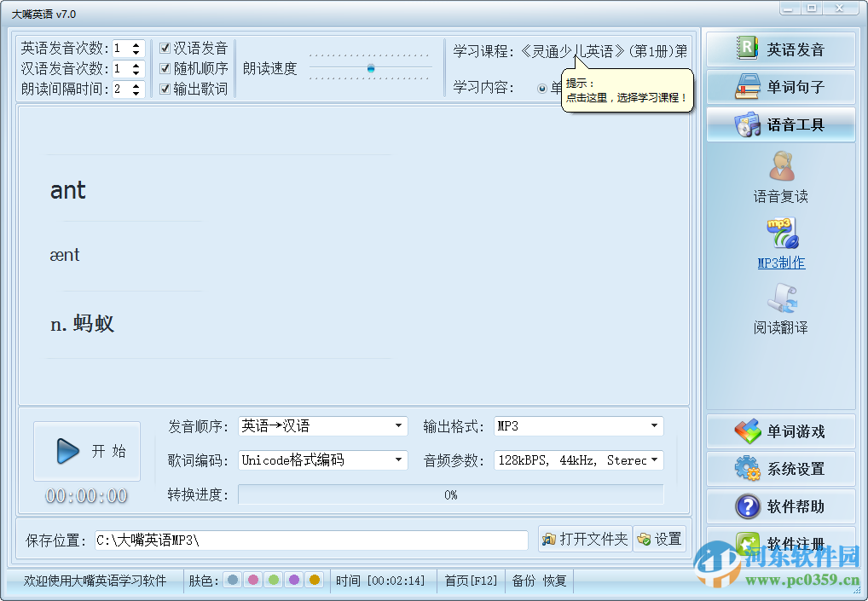Click the blue gear settings icon
Image resolution: width=868 pixels, height=601 pixels.
tap(747, 468)
